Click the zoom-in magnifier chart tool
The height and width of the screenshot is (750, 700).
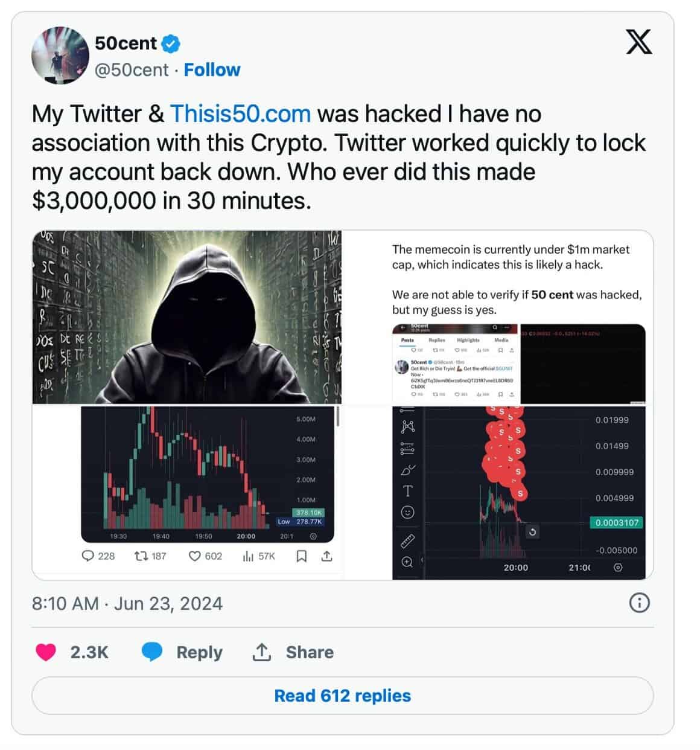pos(407,562)
